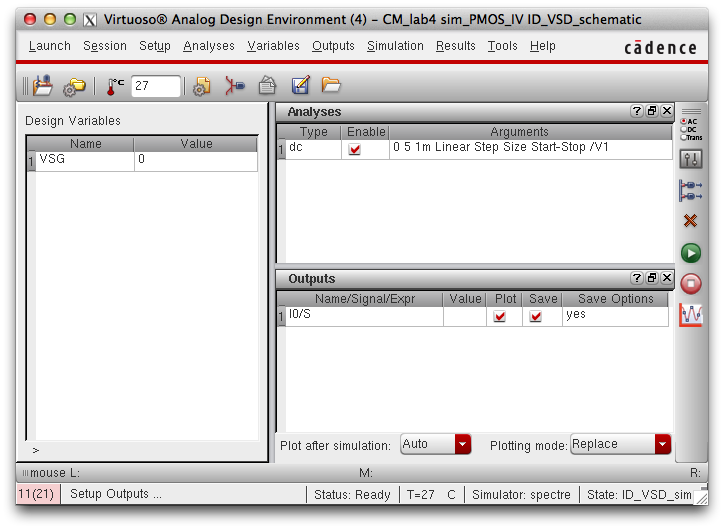Select the DC analysis radio button
This screenshot has width=724, height=529.
click(x=684, y=130)
